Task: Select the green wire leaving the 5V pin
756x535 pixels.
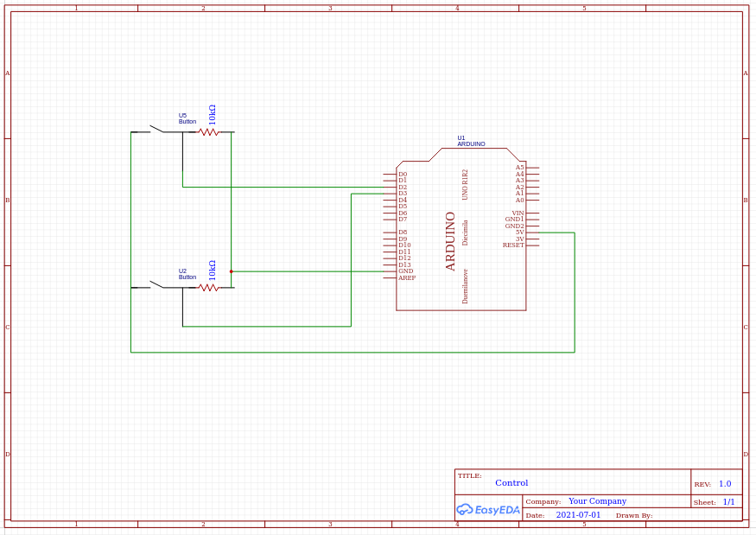Action: pos(575,292)
